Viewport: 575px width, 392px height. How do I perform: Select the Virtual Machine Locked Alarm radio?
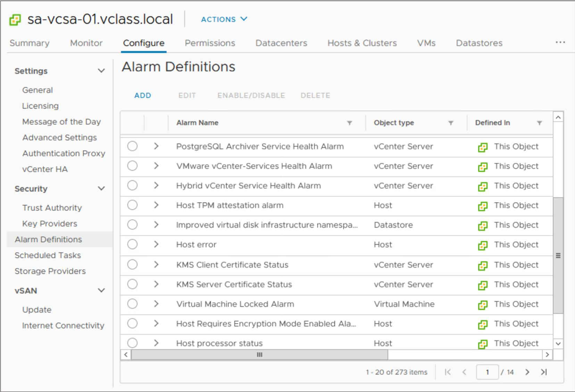132,304
